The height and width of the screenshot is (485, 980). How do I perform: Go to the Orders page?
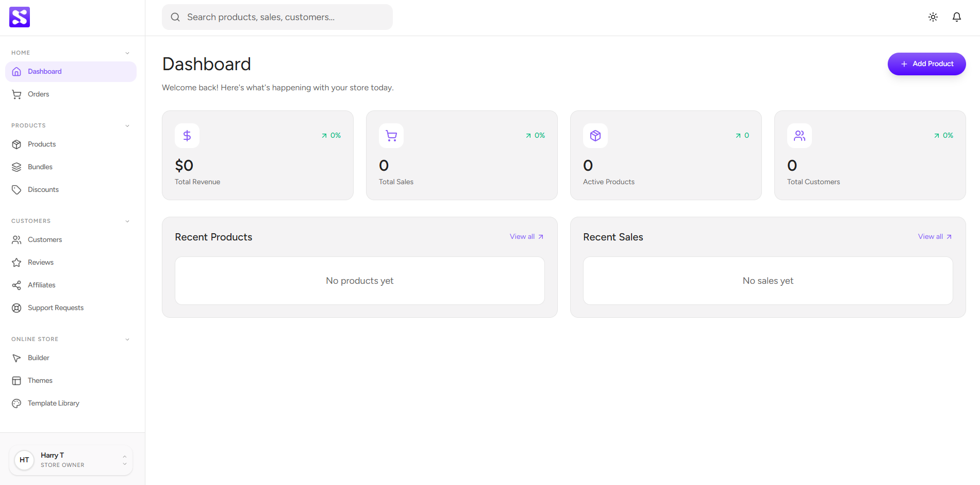point(38,94)
